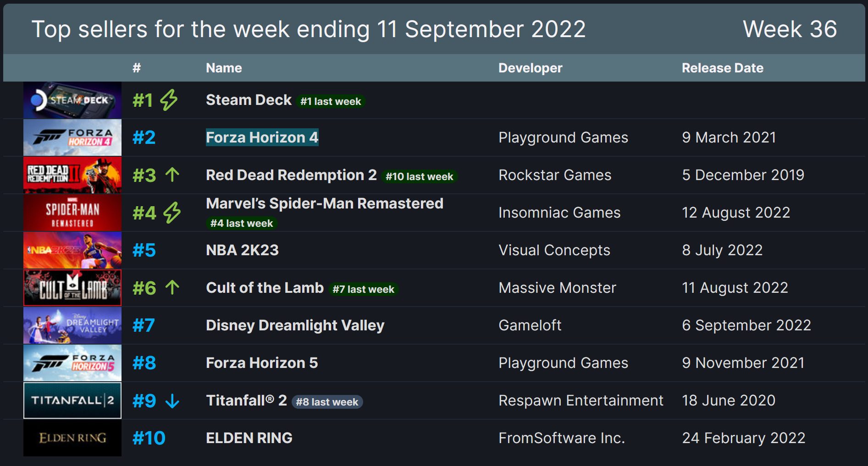This screenshot has height=466, width=868.
Task: Select the Forza Horizon 4 cover art
Action: point(72,137)
